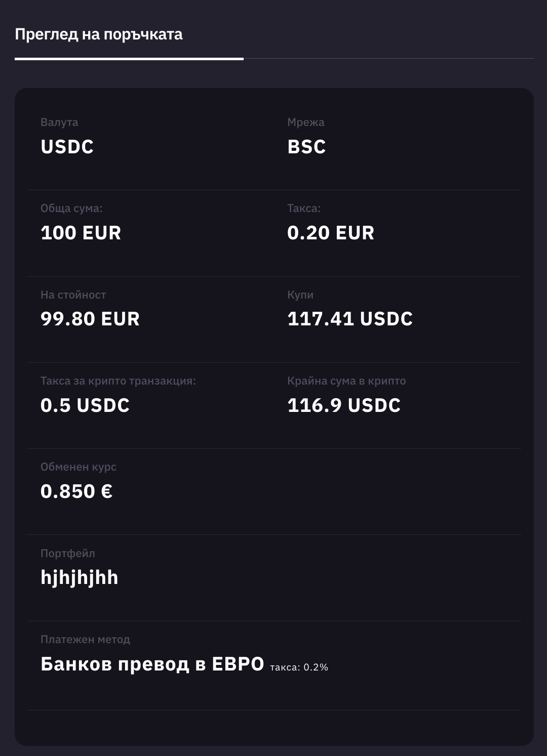Click the "такса: 0.2%" fee note
Image resolution: width=547 pixels, height=756 pixels.
[x=299, y=667]
